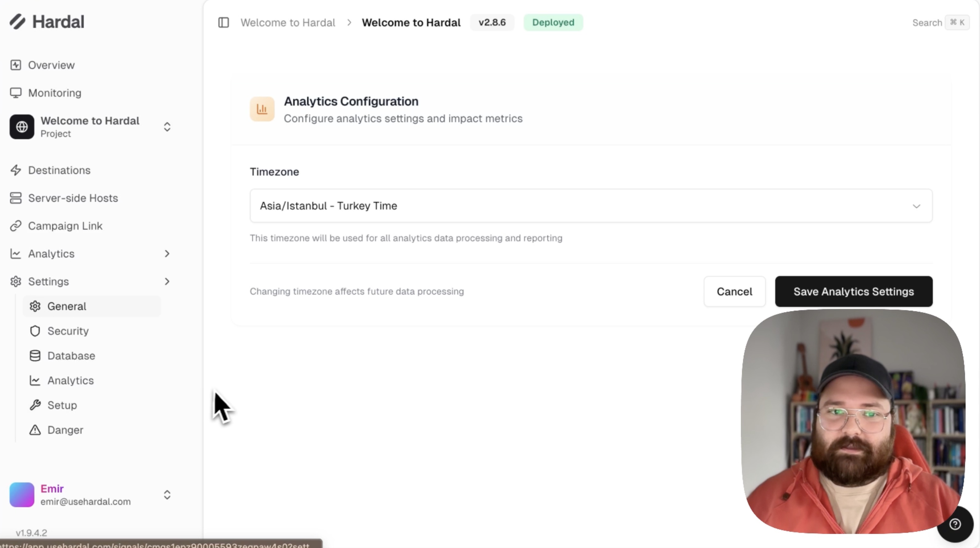The height and width of the screenshot is (548, 980).
Task: Open the help question mark button
Action: tap(955, 524)
